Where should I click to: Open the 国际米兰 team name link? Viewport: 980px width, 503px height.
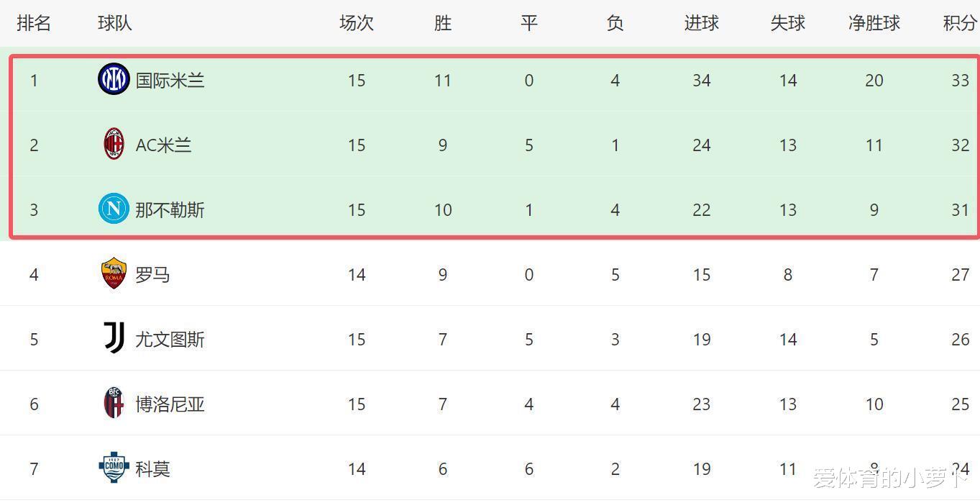tap(170, 80)
